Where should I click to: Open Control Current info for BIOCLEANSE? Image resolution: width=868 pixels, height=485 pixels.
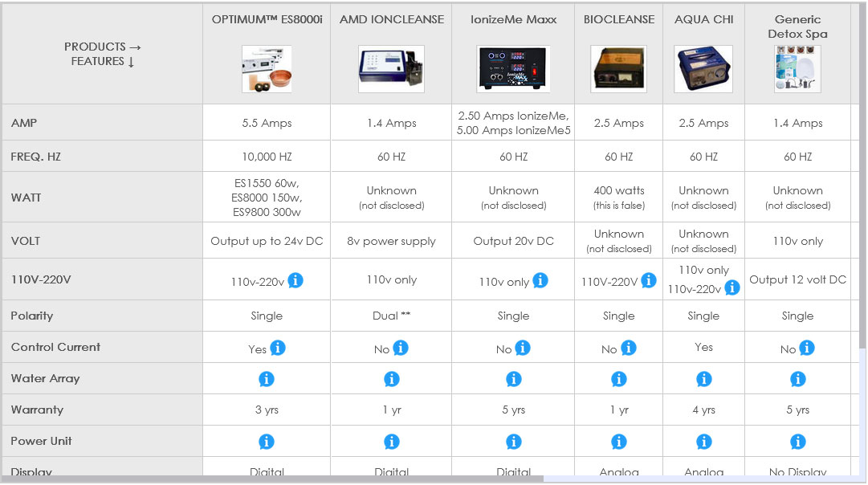click(x=628, y=348)
